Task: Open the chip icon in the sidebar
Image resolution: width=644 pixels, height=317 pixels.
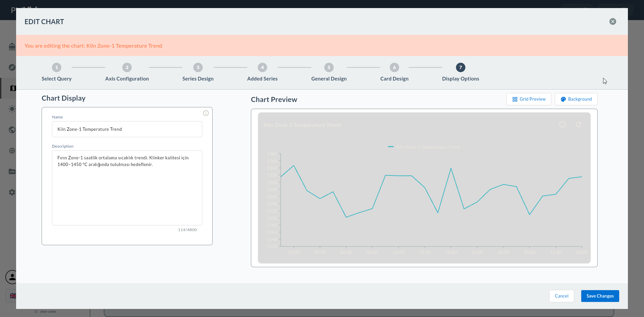Action: pos(12,151)
